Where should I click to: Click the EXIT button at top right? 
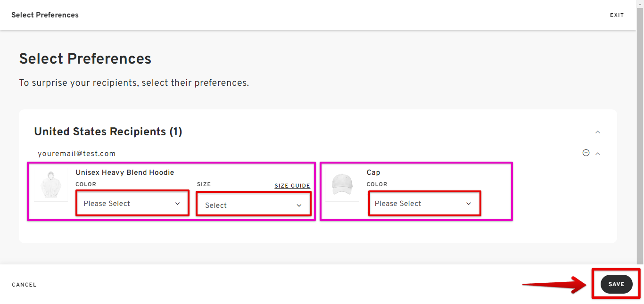tap(617, 15)
